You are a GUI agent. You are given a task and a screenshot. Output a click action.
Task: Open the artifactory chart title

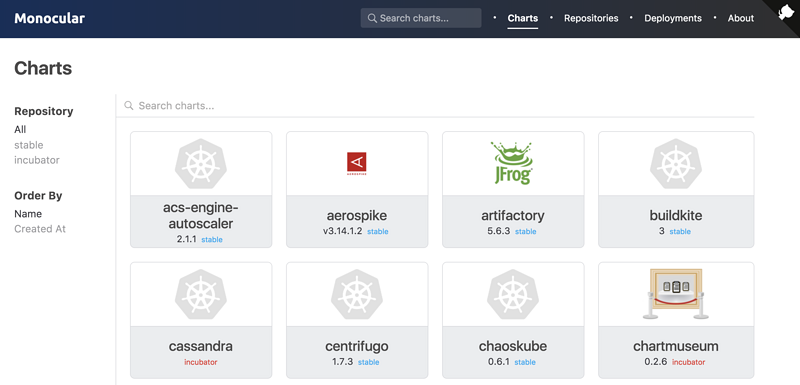(x=513, y=216)
